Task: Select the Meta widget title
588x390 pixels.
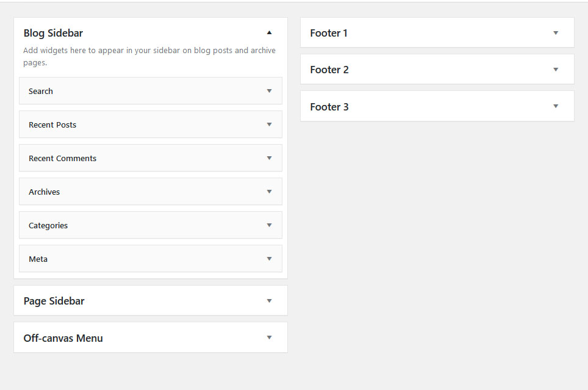Action: click(x=38, y=259)
